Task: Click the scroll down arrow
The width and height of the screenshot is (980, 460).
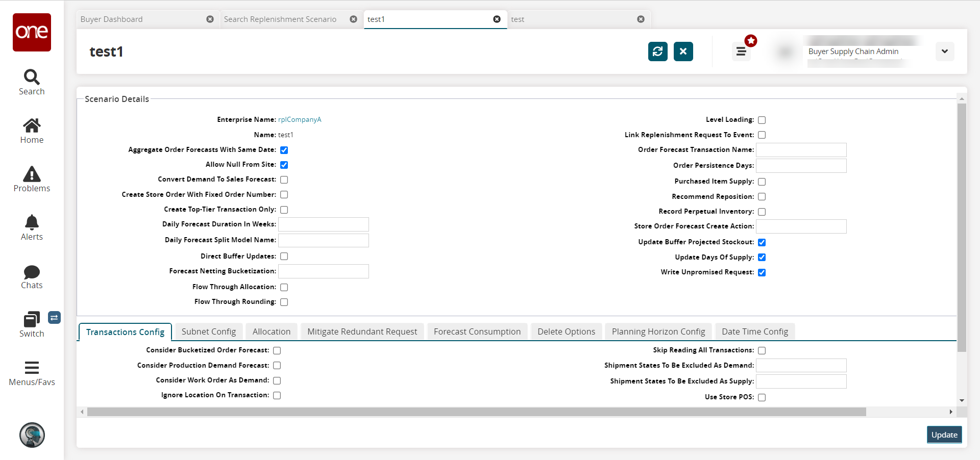Action: point(962,401)
